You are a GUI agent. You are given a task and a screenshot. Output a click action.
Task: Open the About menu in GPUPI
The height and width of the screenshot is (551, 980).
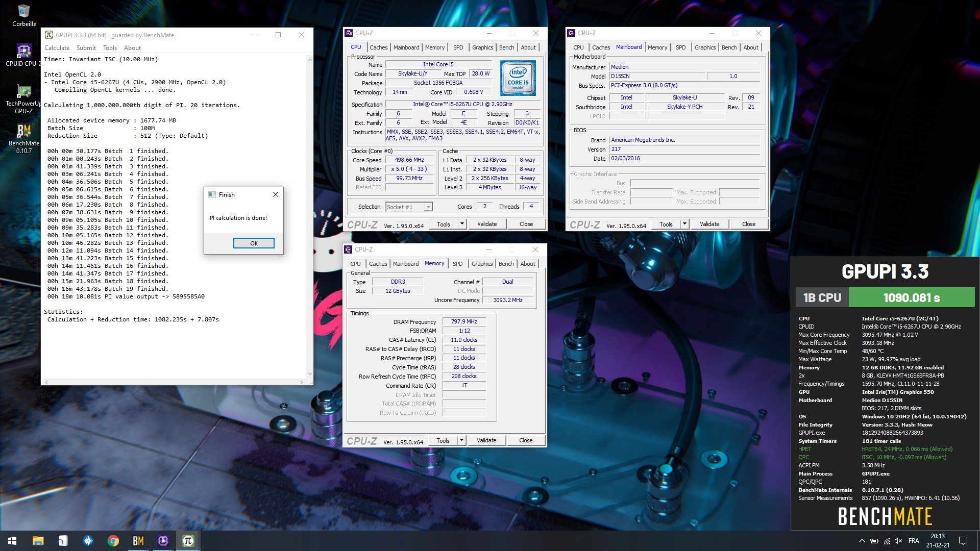(132, 48)
